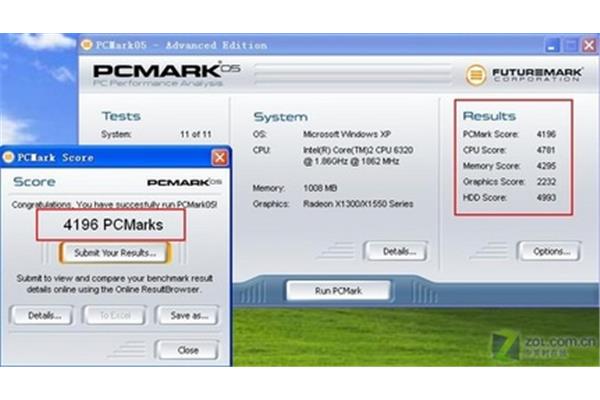Click Save as button
Viewport: 600px width, 400px height.
point(188,315)
